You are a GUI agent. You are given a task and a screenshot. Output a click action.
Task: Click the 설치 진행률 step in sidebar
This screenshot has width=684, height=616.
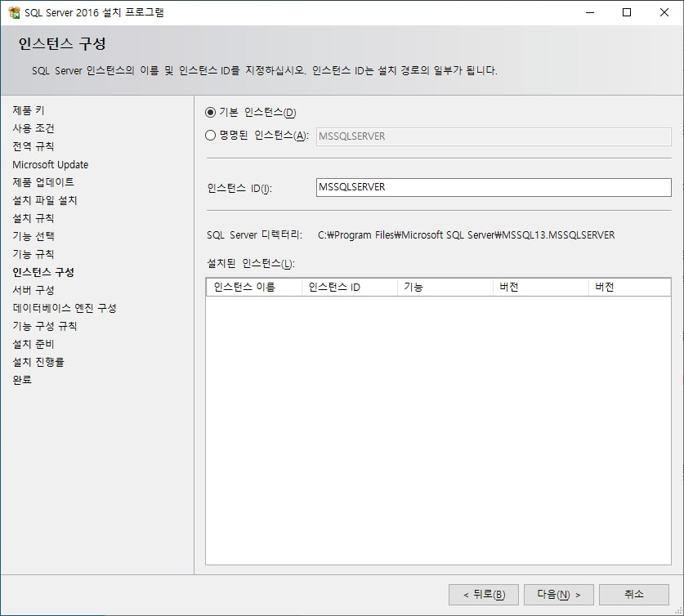(38, 362)
